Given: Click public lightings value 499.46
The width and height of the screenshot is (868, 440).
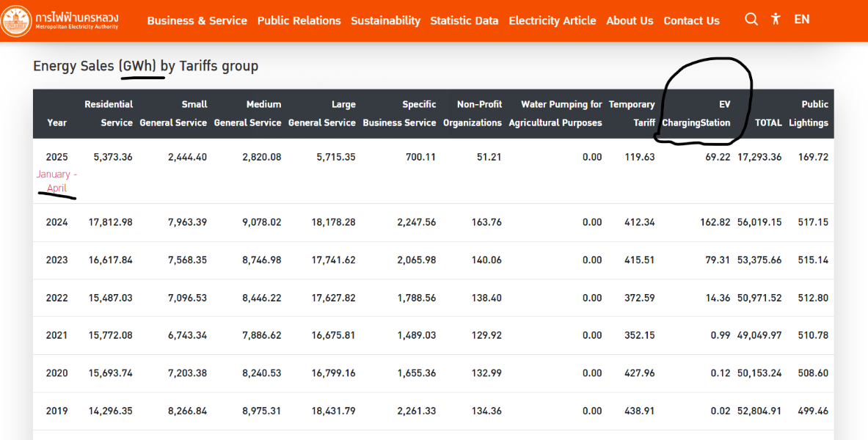Looking at the screenshot, I should pyautogui.click(x=813, y=411).
